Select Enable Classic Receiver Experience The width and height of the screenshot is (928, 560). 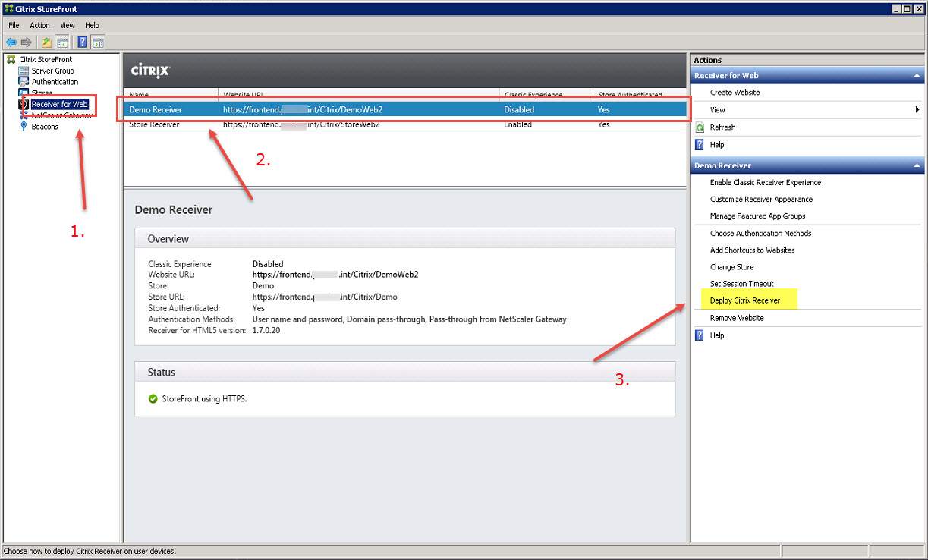[x=765, y=182]
